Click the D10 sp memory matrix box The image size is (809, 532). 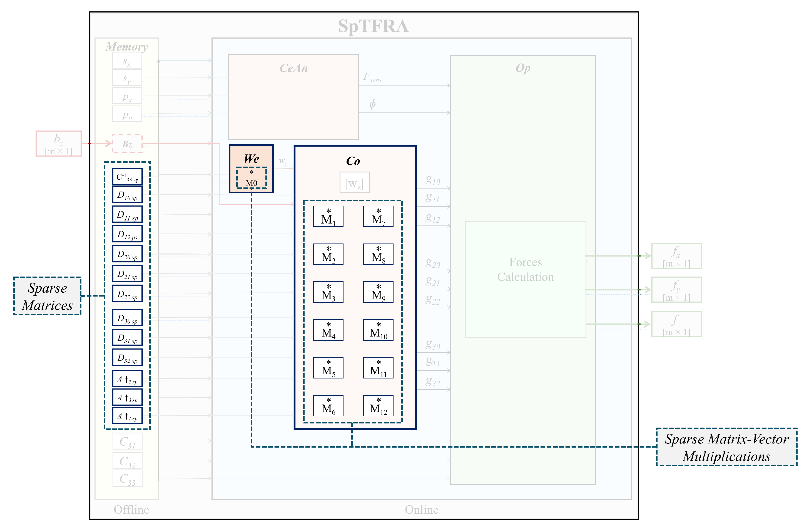point(128,195)
